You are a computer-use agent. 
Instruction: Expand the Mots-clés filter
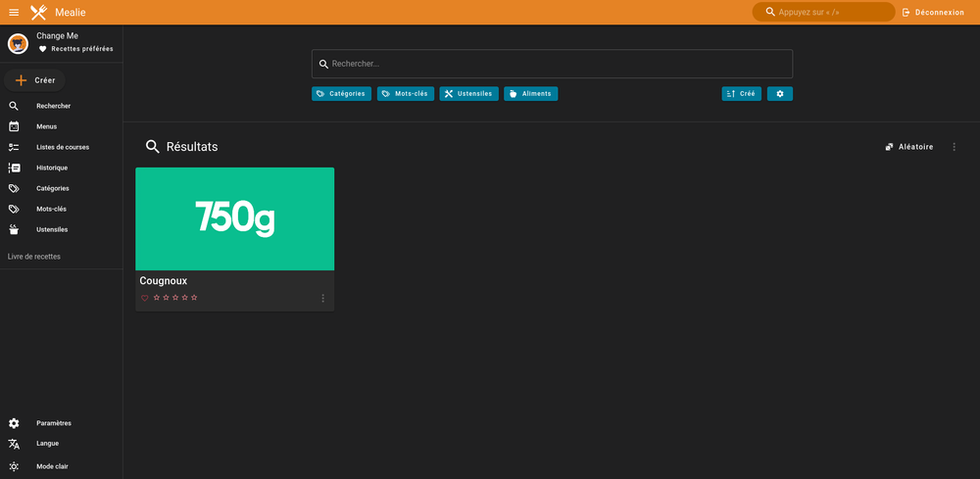(x=405, y=94)
